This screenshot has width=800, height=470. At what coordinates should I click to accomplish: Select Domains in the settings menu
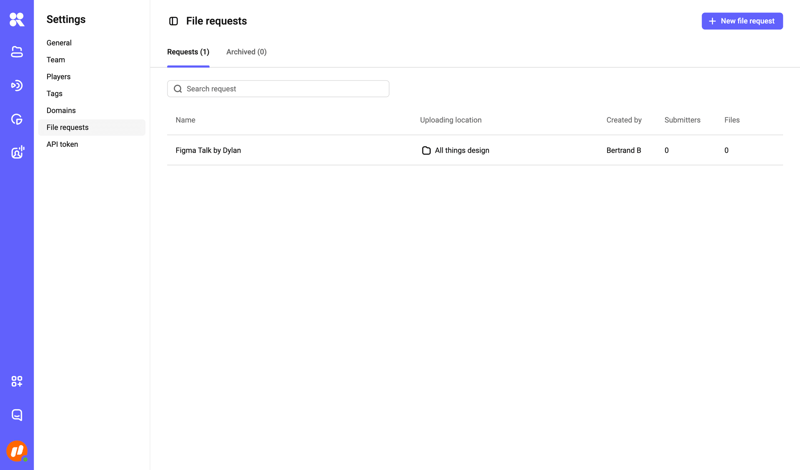coord(61,111)
